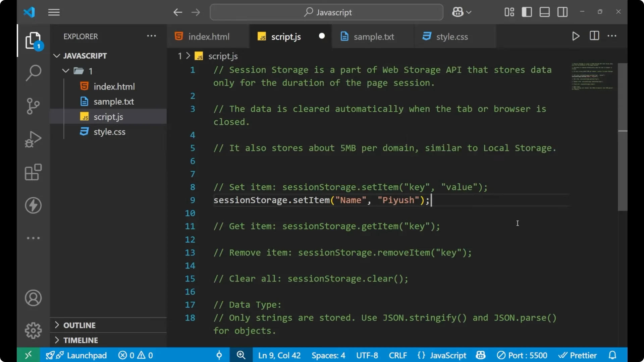
Task: Open the Accounts icon
Action: tap(33, 298)
